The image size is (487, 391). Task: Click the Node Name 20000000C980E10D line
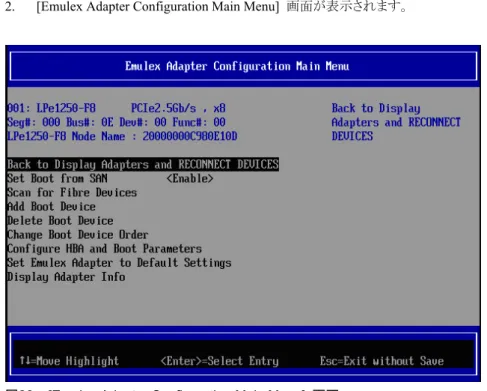point(122,136)
